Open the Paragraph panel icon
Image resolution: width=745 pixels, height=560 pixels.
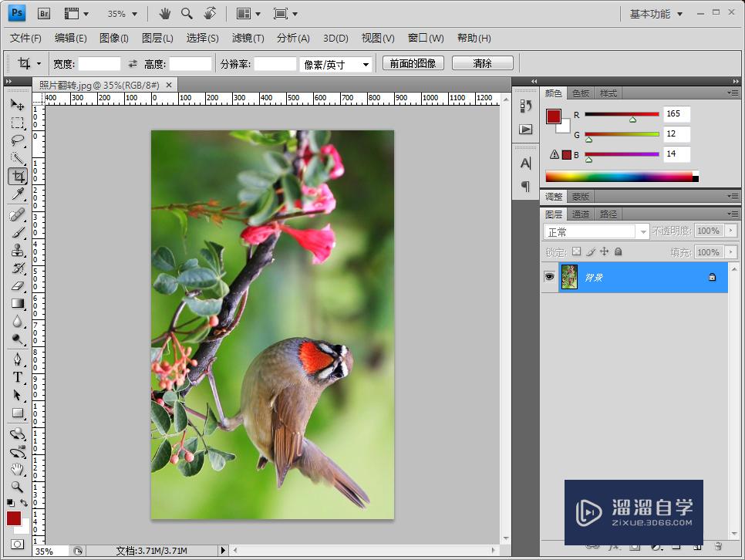[x=526, y=186]
